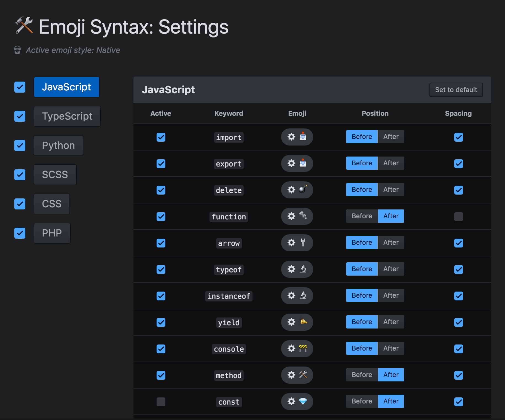Set method position to Before
This screenshot has width=505, height=420.
tap(362, 375)
